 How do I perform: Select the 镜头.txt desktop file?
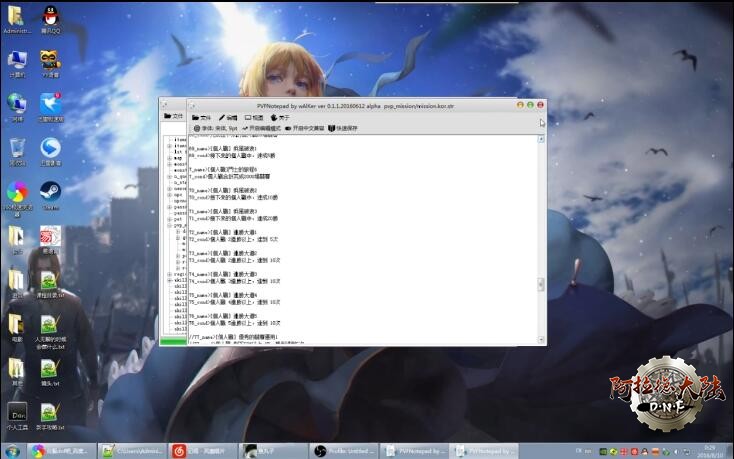tap(50, 372)
